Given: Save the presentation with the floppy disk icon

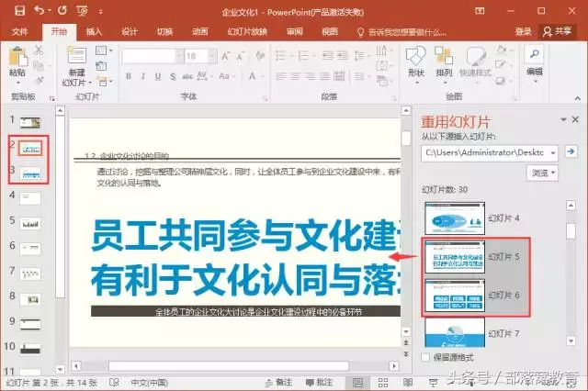Looking at the screenshot, I should (x=19, y=10).
